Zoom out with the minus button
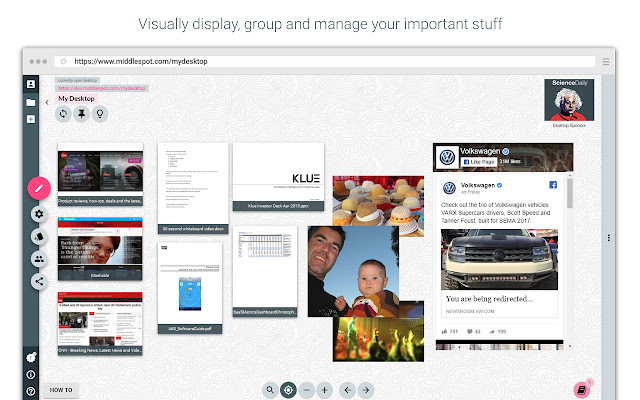The image size is (640, 400). pyautogui.click(x=307, y=390)
